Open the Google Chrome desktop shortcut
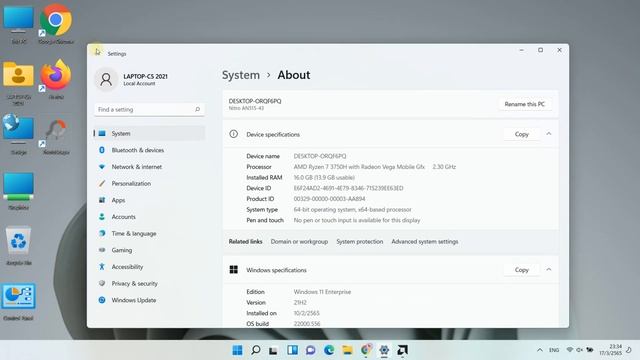This screenshot has width=640, height=360. 56,20
